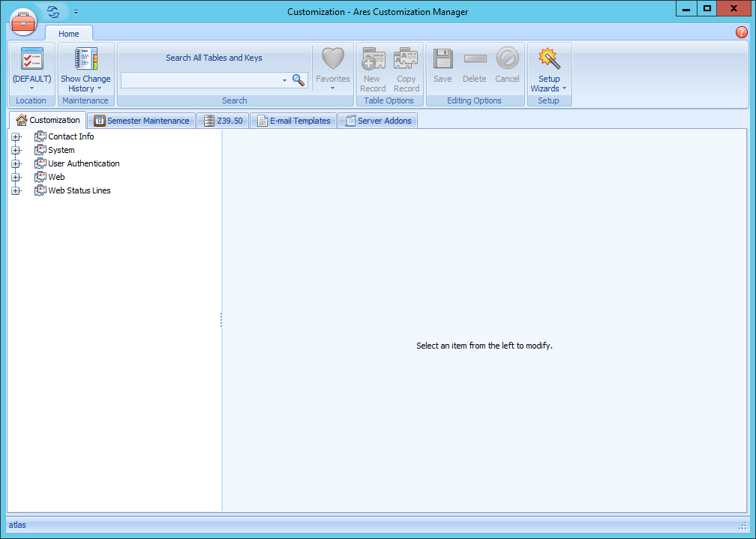The height and width of the screenshot is (539, 756).
Task: Open the Setup Wizards wand icon
Action: tap(549, 60)
